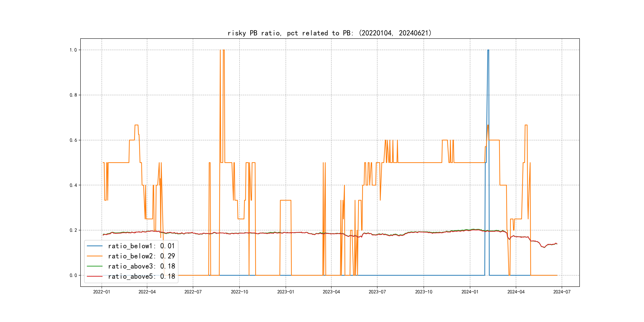
Task: Click the 2023-10 x-axis tick label
Action: [x=424, y=292]
